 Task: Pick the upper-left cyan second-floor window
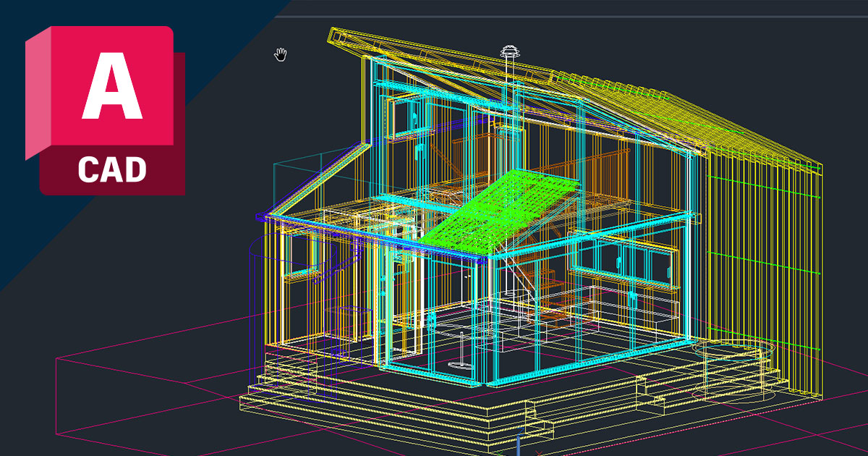pyautogui.click(x=405, y=118)
